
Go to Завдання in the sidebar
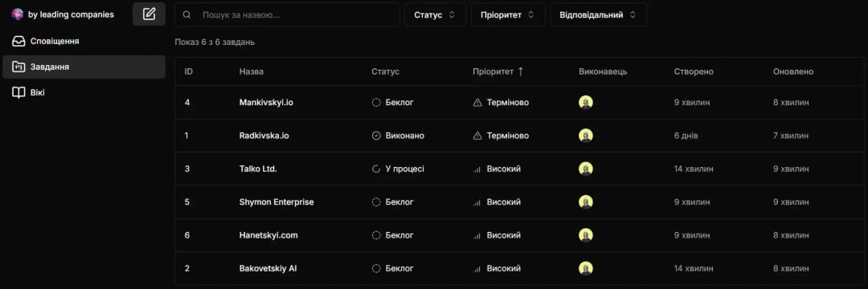tap(84, 67)
